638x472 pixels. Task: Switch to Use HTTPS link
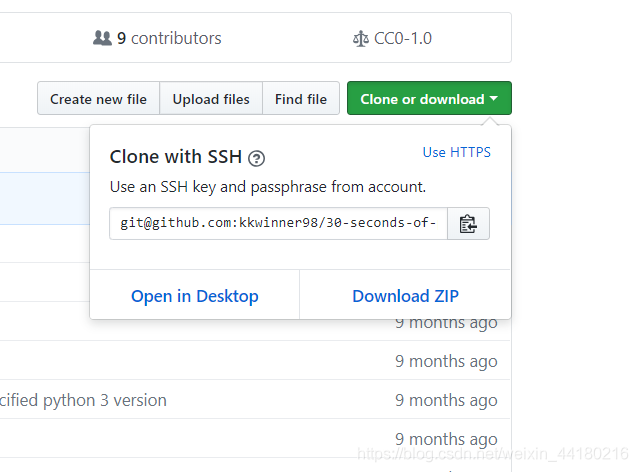coord(457,152)
